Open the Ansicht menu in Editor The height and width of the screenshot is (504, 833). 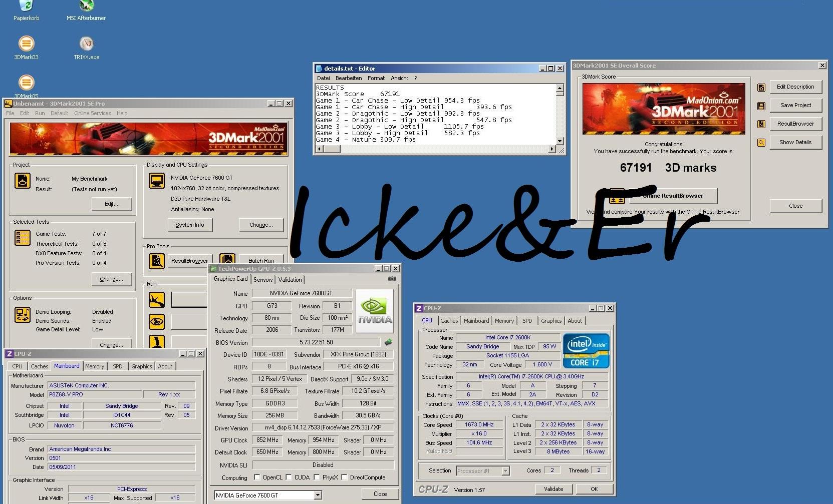[399, 78]
